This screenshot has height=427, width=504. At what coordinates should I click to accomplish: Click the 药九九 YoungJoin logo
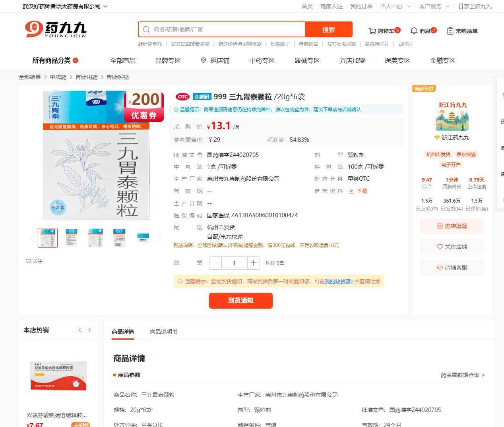(x=56, y=29)
